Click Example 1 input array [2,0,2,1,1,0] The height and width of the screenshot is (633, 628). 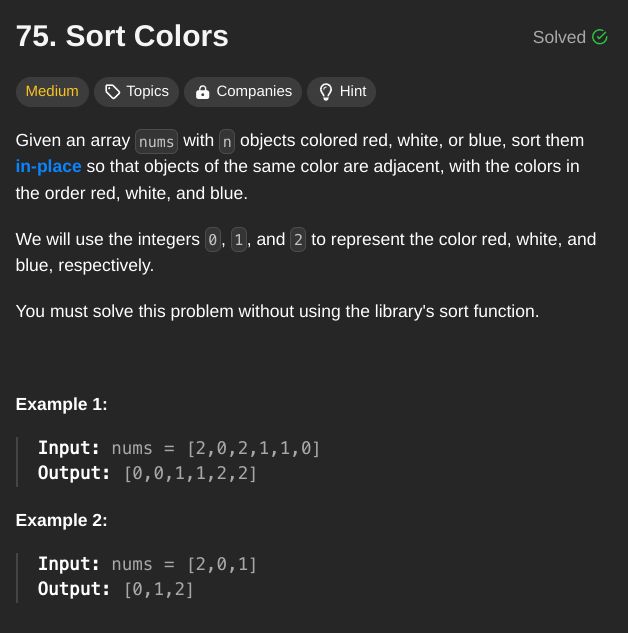pyautogui.click(x=253, y=449)
